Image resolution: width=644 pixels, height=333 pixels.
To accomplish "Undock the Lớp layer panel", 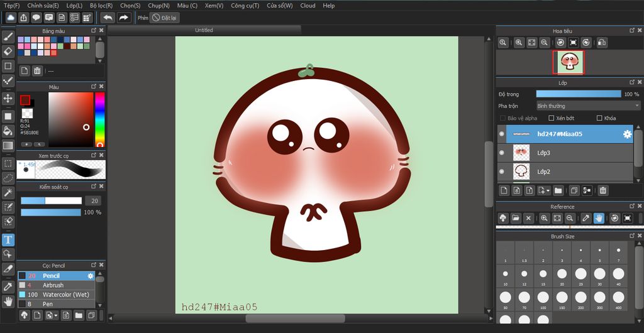I will [x=631, y=82].
